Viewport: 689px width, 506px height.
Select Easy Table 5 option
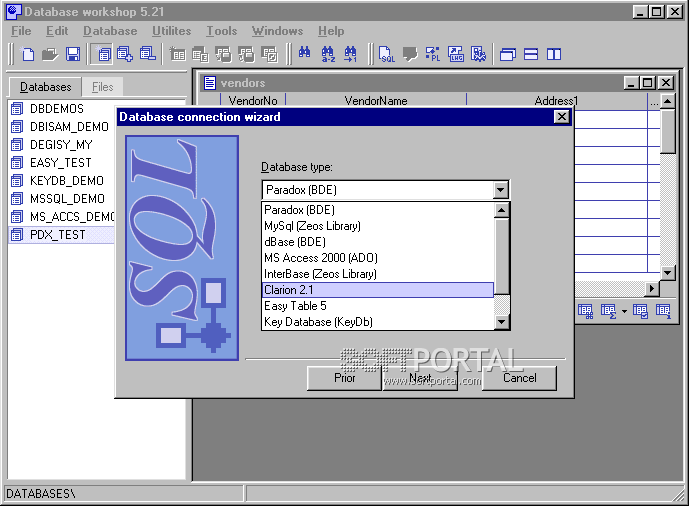[x=378, y=306]
